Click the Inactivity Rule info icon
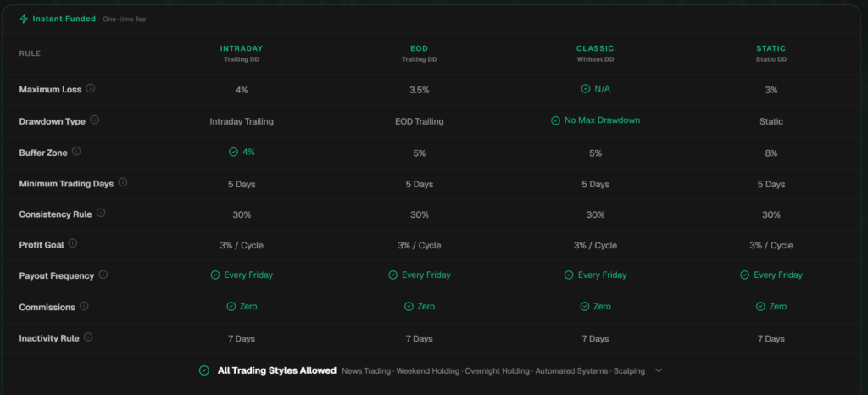Image resolution: width=868 pixels, height=395 pixels. [x=88, y=337]
